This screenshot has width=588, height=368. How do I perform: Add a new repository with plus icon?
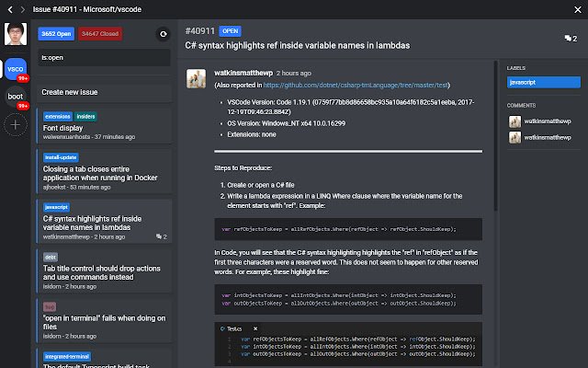coord(16,124)
